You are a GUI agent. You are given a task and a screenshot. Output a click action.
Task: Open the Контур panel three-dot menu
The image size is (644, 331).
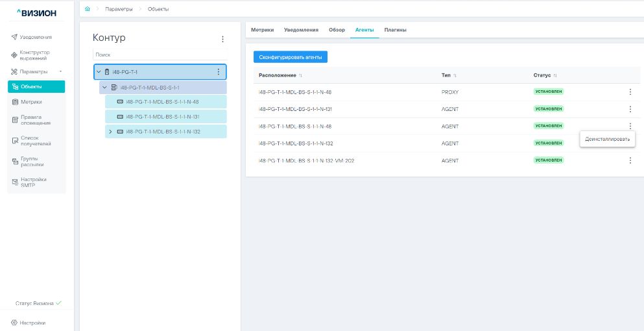[x=222, y=39]
